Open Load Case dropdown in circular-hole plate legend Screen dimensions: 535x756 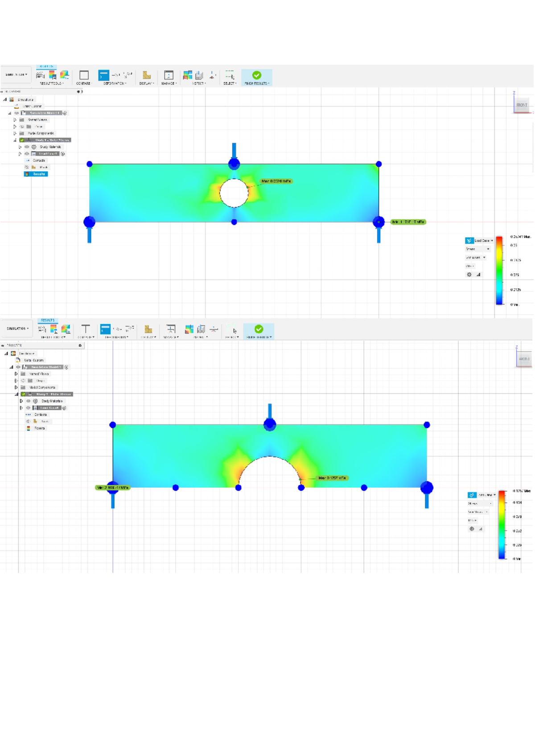(484, 240)
